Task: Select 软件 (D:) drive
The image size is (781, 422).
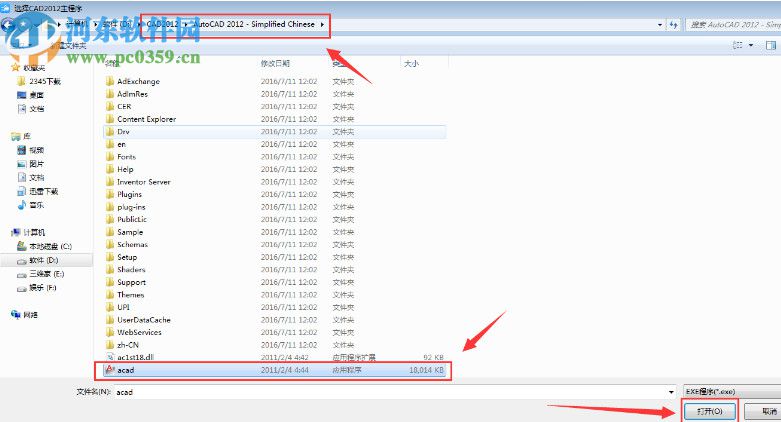Action: (x=46, y=260)
